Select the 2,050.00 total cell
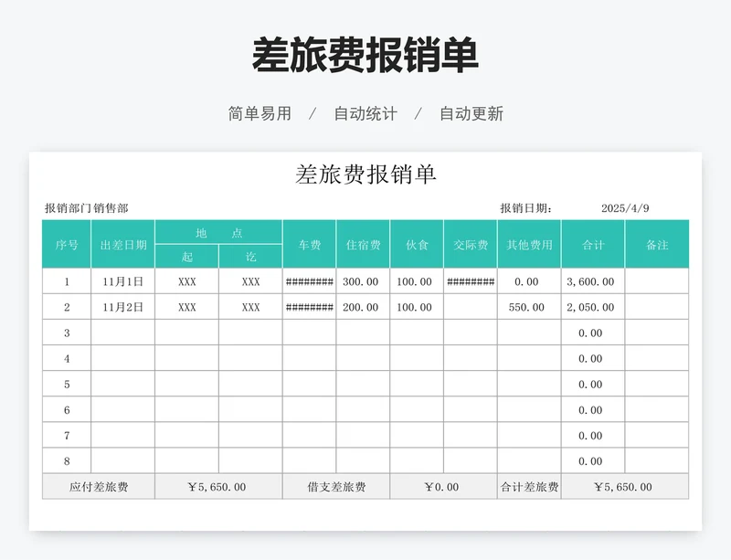Image resolution: width=731 pixels, height=560 pixels. (593, 307)
